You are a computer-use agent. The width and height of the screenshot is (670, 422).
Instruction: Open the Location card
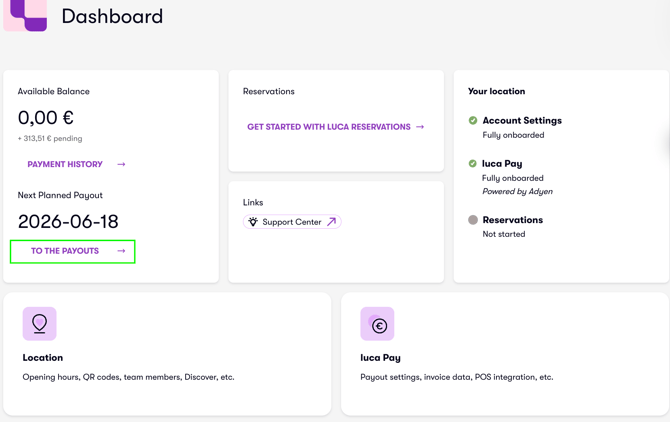click(x=167, y=354)
